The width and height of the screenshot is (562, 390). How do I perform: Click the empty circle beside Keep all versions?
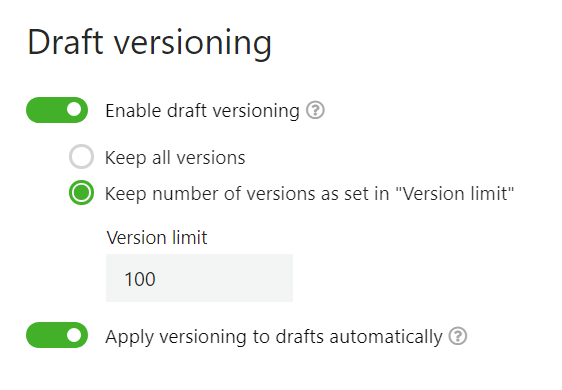(x=81, y=157)
